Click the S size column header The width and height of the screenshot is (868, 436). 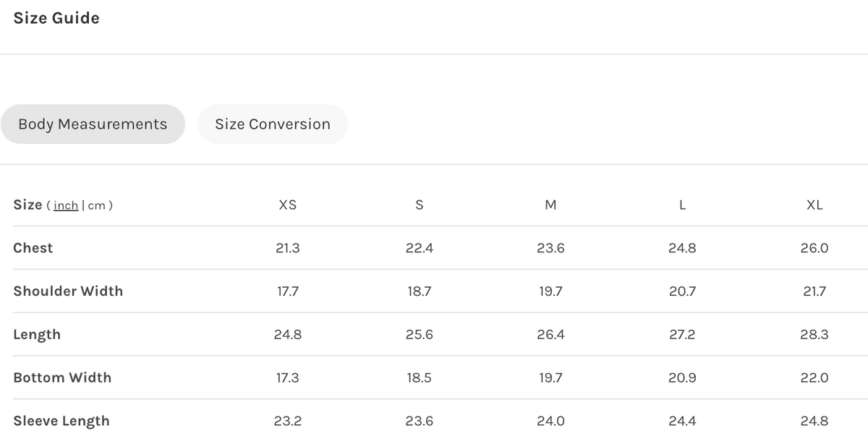pos(420,205)
